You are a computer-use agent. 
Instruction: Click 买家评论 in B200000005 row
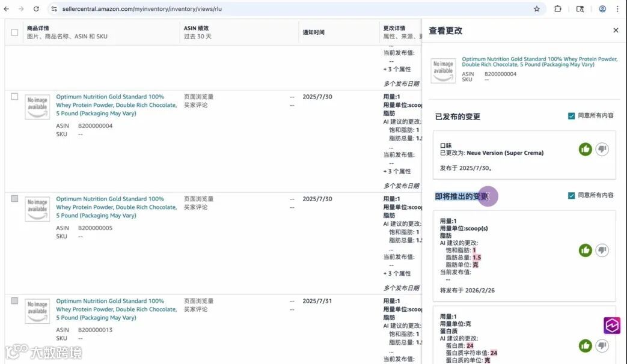click(x=195, y=207)
